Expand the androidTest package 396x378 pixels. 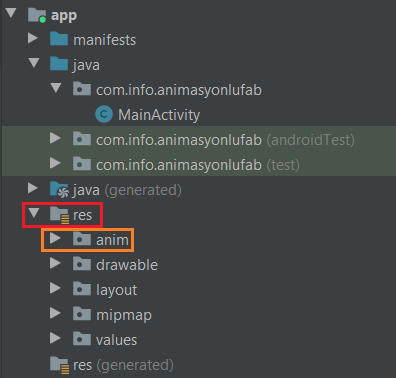coord(55,138)
